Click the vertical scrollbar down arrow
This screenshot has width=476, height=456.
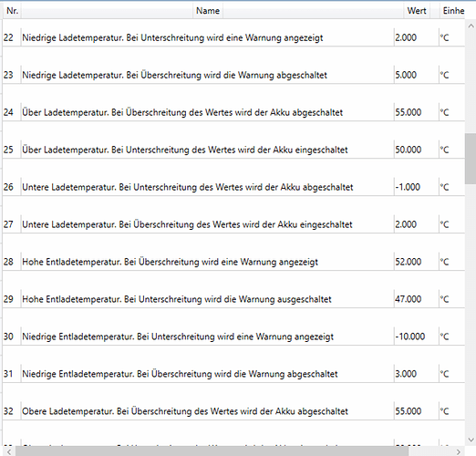[471, 440]
